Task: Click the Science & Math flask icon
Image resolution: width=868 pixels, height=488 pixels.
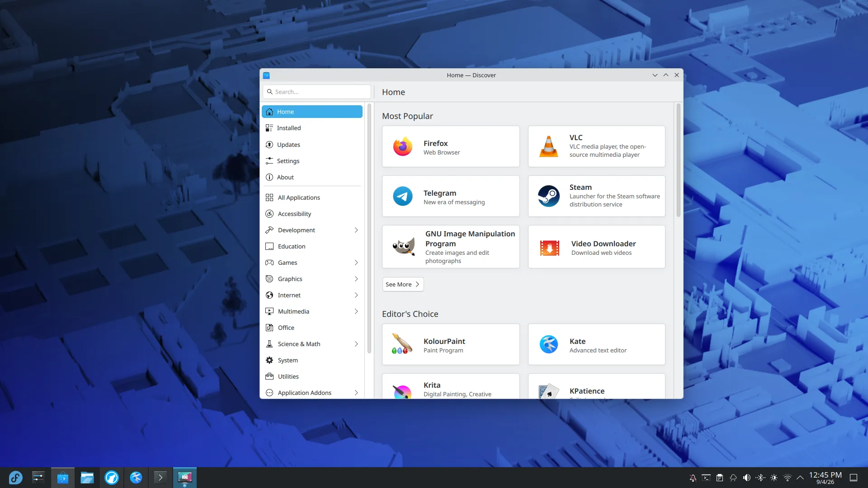Action: tap(269, 344)
